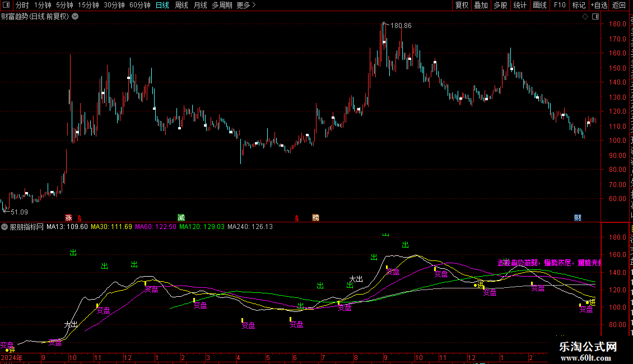Switch to 月线 monthly chart

[x=200, y=5]
